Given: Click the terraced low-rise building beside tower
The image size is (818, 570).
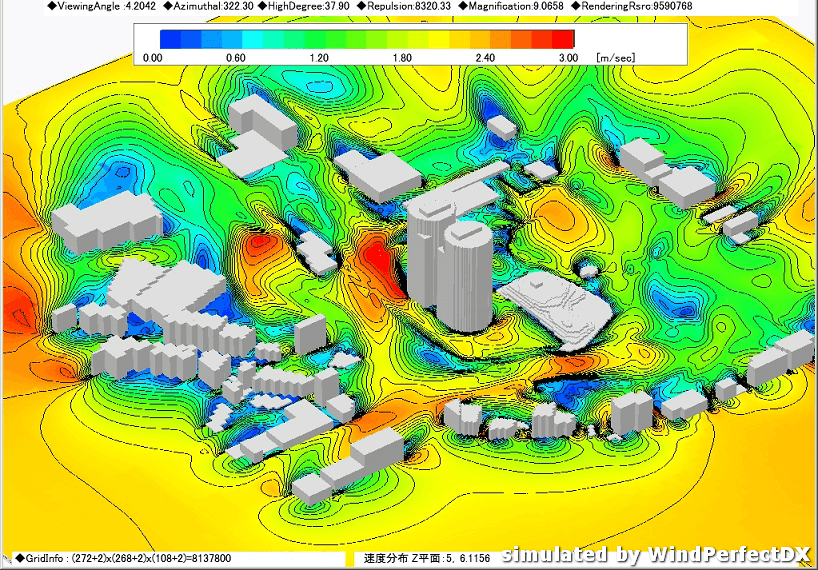Looking at the screenshot, I should tap(555, 308).
